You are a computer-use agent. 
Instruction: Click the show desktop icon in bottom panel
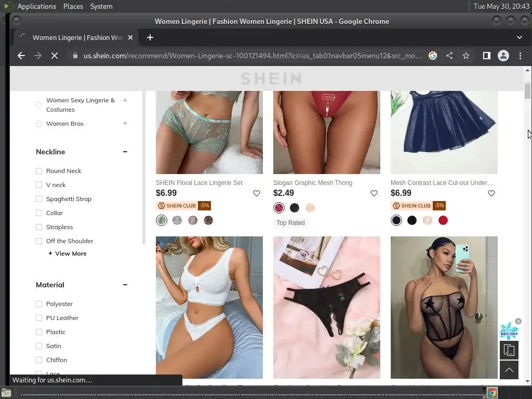coord(6,393)
